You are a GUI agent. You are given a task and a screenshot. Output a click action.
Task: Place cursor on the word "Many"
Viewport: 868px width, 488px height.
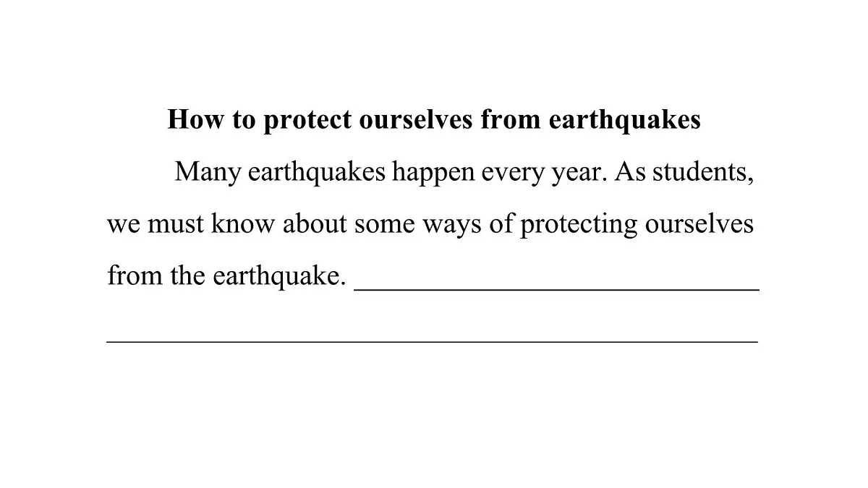point(207,172)
